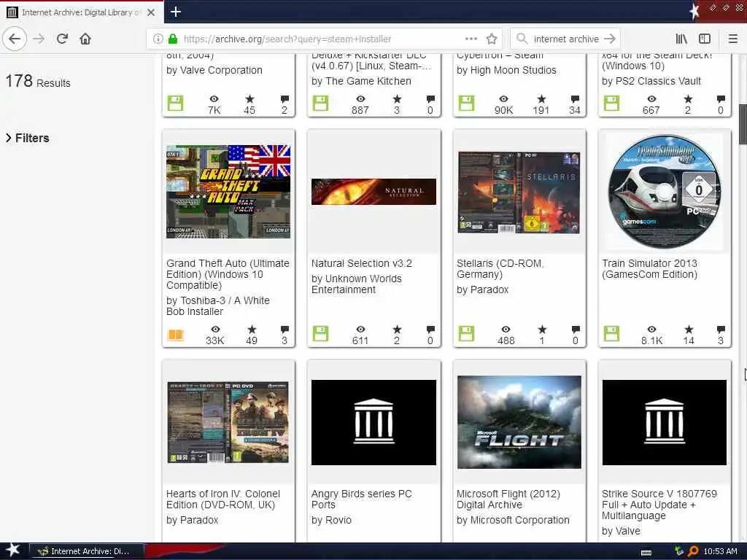The height and width of the screenshot is (560, 747).
Task: Toggle the sidebar view icon
Action: click(705, 39)
